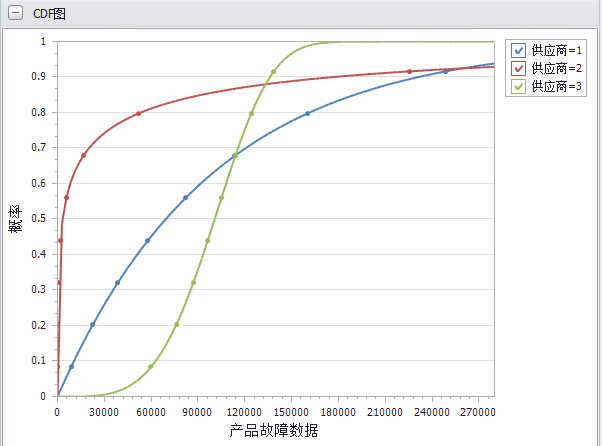Select green curve marker at probability 0.2
This screenshot has width=602, height=446.
coord(177,324)
